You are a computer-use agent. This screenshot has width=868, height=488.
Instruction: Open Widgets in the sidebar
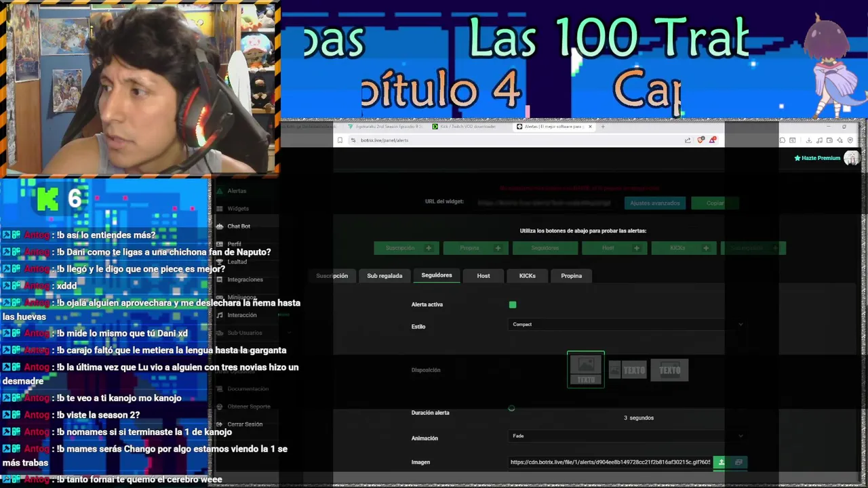pyautogui.click(x=238, y=209)
